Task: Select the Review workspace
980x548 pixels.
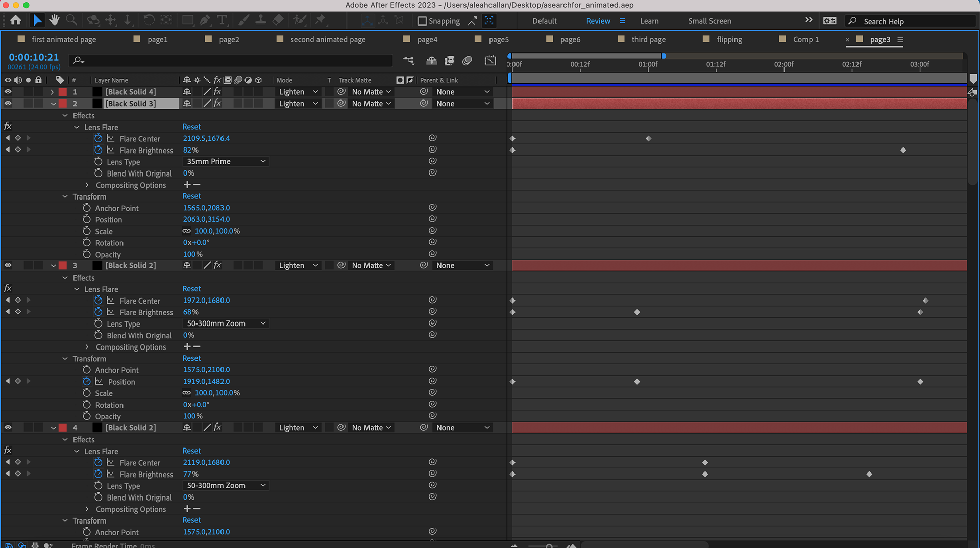Action: [598, 21]
